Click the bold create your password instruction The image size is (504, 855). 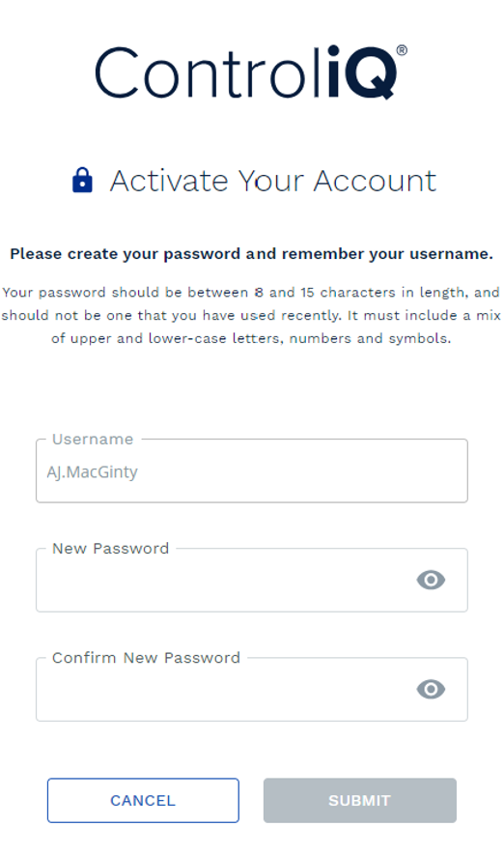point(251,254)
